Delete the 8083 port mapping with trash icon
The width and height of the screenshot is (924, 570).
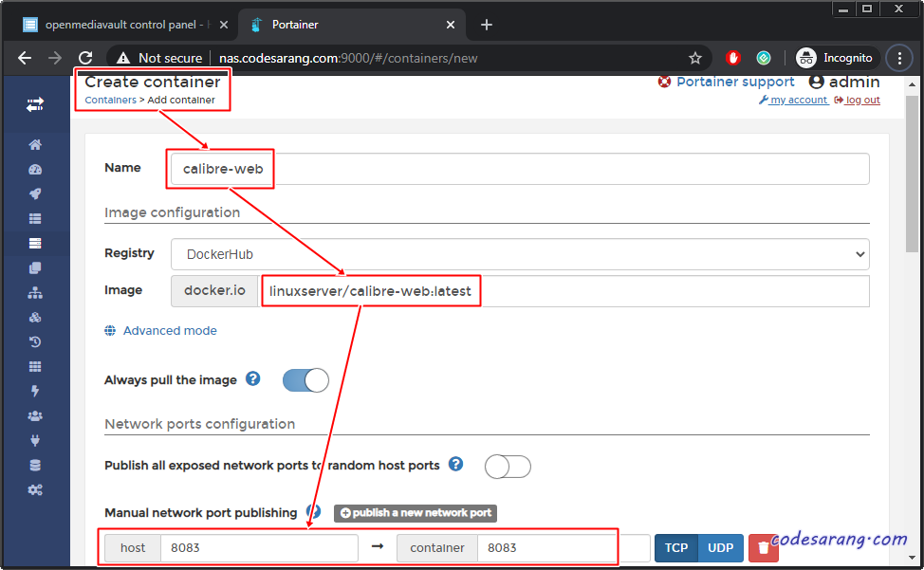[x=763, y=547]
